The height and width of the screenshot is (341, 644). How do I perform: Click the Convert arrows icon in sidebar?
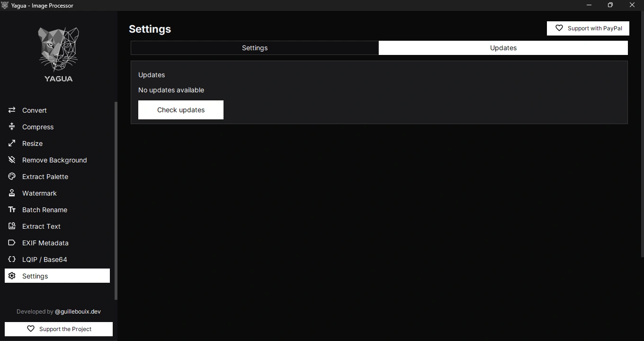pos(12,110)
